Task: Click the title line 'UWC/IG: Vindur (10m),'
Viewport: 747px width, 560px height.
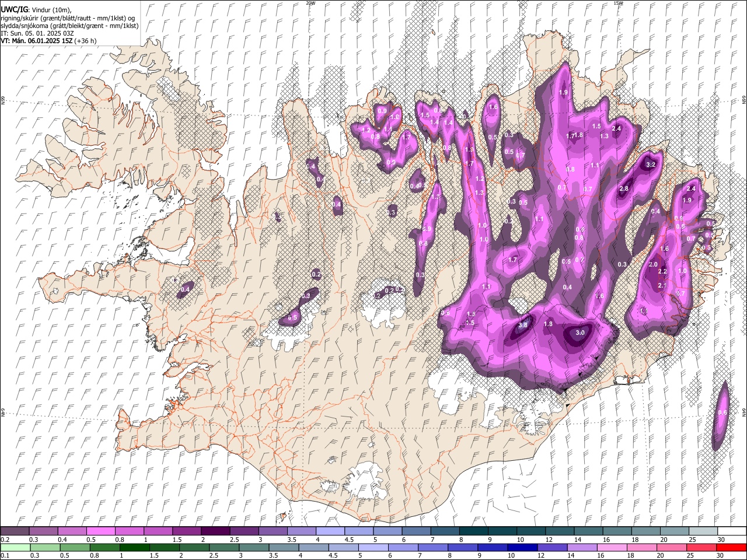Action: 36,10
